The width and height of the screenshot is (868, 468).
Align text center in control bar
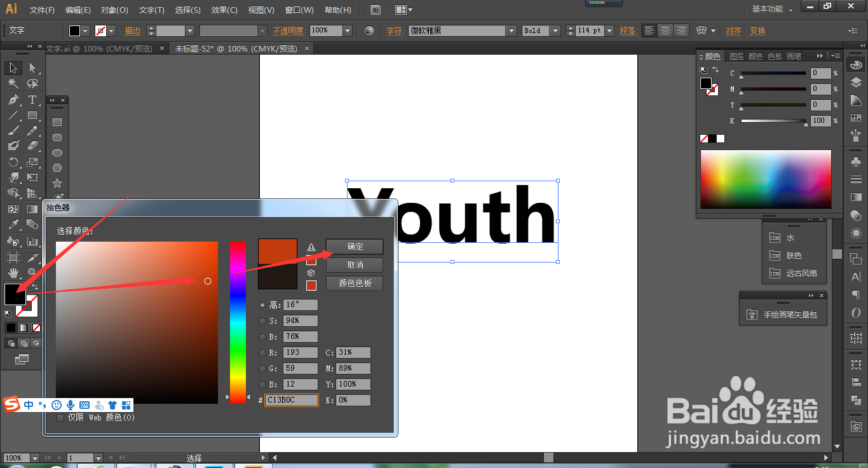click(x=665, y=31)
